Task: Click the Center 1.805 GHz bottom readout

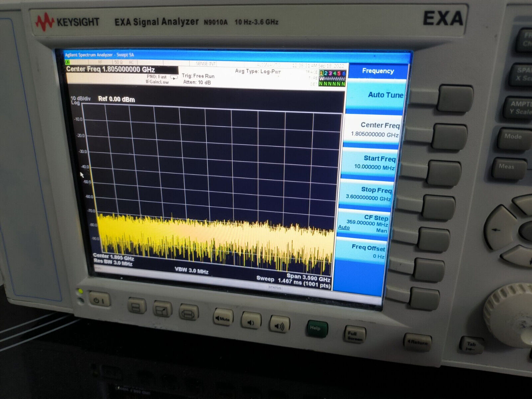Action: point(114,257)
